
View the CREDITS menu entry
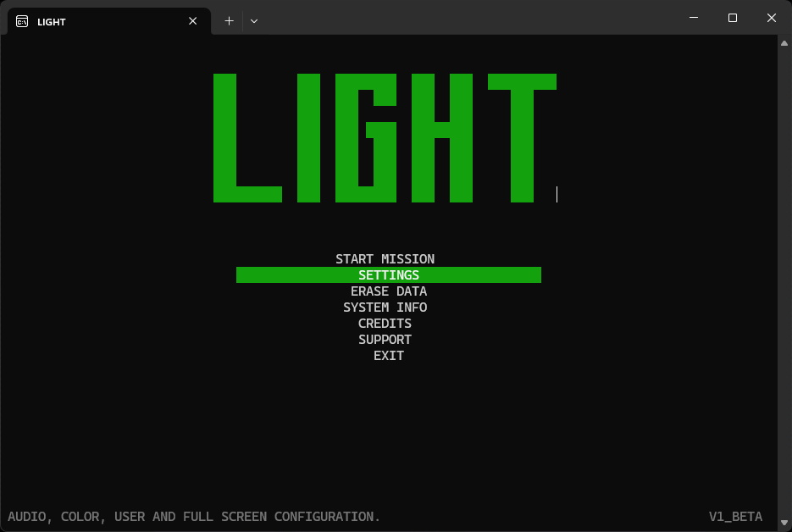tap(385, 324)
